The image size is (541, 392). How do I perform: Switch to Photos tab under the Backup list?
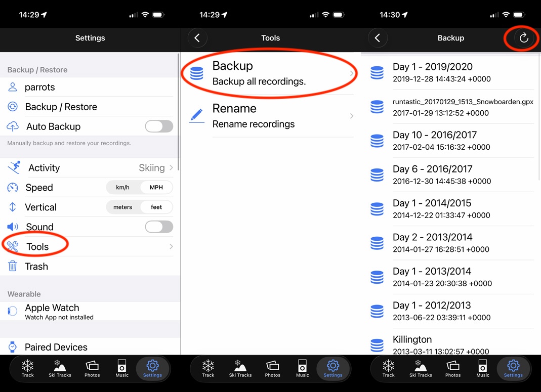point(453,368)
